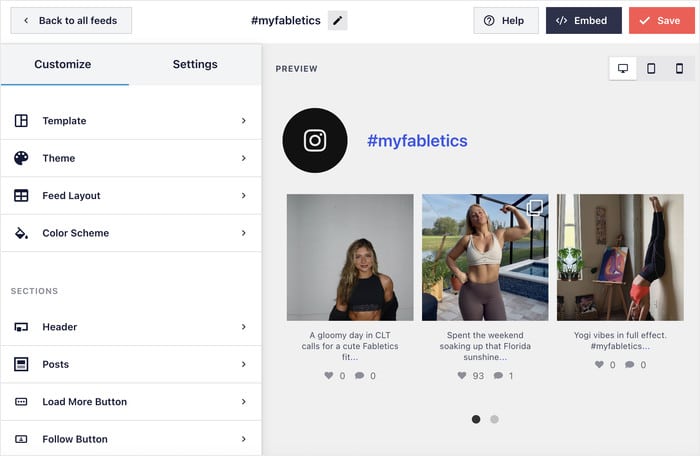Click the Template layout icon
Image resolution: width=700 pixels, height=456 pixels.
pyautogui.click(x=21, y=121)
